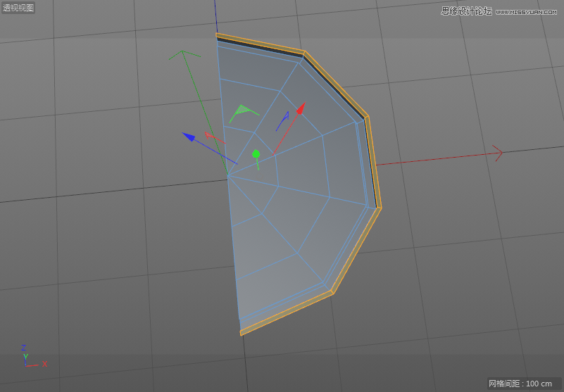This screenshot has width=564, height=392.
Task: Click the blue plane handle near red arrow
Action: [x=287, y=116]
